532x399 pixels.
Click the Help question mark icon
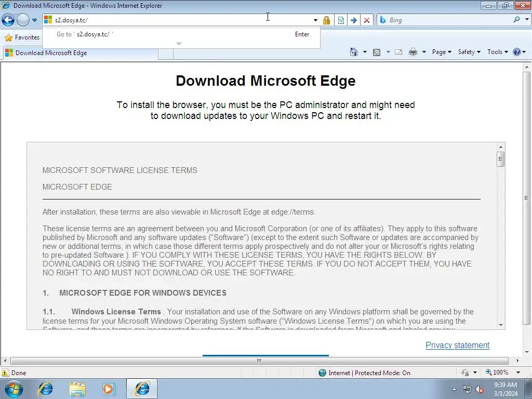pos(517,52)
